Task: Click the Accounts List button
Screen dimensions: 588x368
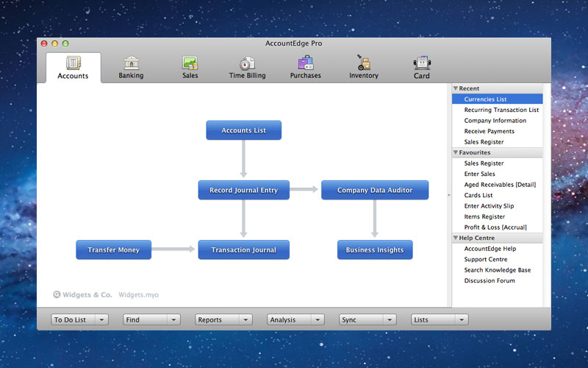Action: (x=244, y=130)
